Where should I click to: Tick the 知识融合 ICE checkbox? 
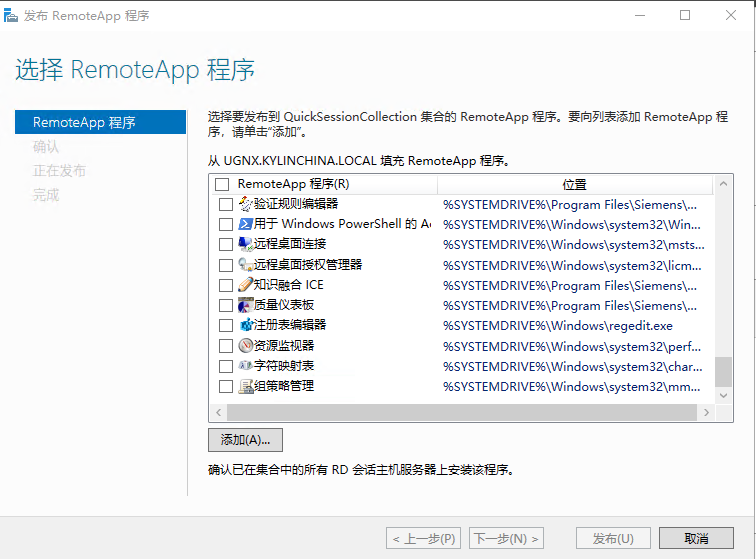tap(226, 286)
